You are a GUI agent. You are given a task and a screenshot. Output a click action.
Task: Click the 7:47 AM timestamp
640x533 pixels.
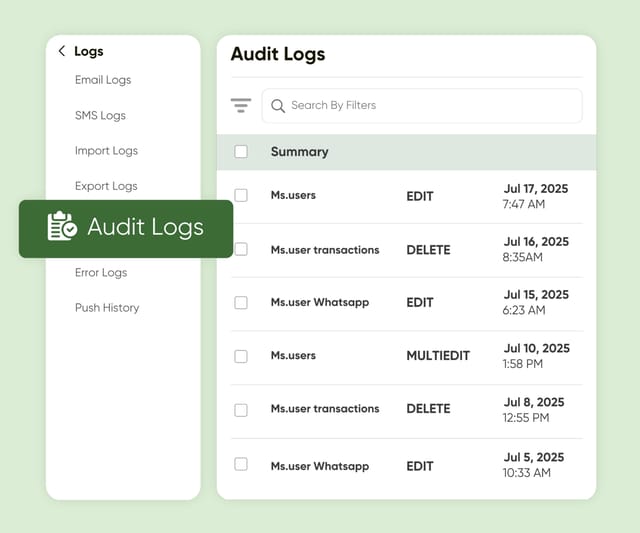tap(524, 204)
